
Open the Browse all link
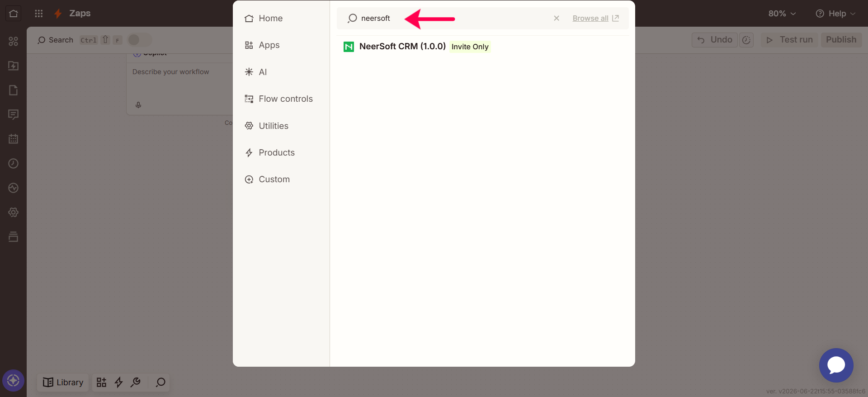point(595,18)
